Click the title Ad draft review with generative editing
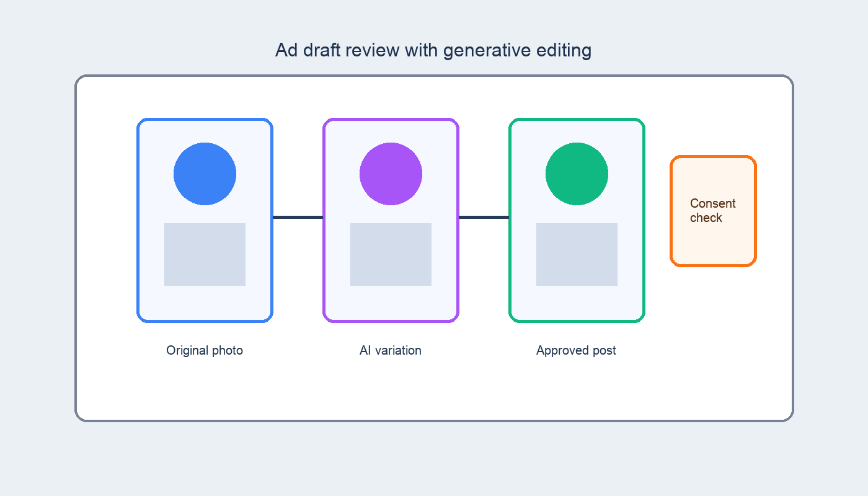 click(x=433, y=50)
